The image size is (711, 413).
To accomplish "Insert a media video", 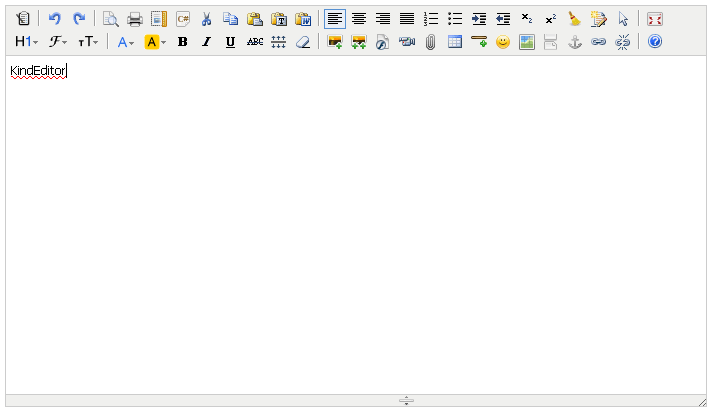I will 407,42.
